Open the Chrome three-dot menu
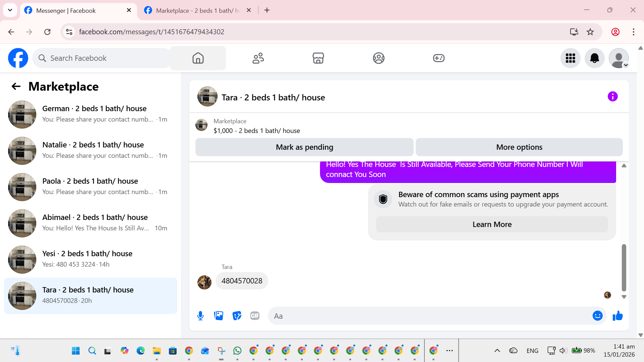This screenshot has width=644, height=362. pos(634,32)
